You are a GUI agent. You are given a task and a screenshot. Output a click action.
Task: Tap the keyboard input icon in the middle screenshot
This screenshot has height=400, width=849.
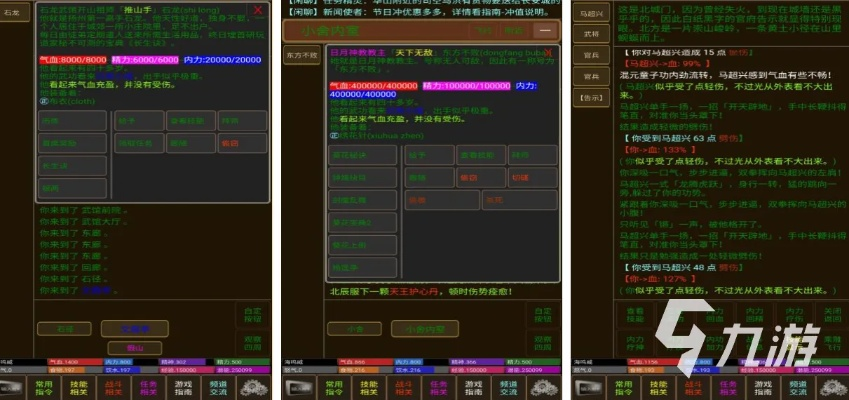pos(298,388)
